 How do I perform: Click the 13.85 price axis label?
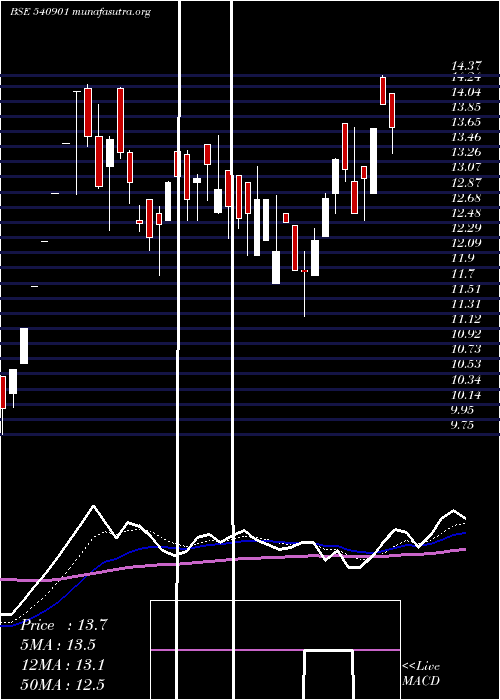[x=467, y=107]
